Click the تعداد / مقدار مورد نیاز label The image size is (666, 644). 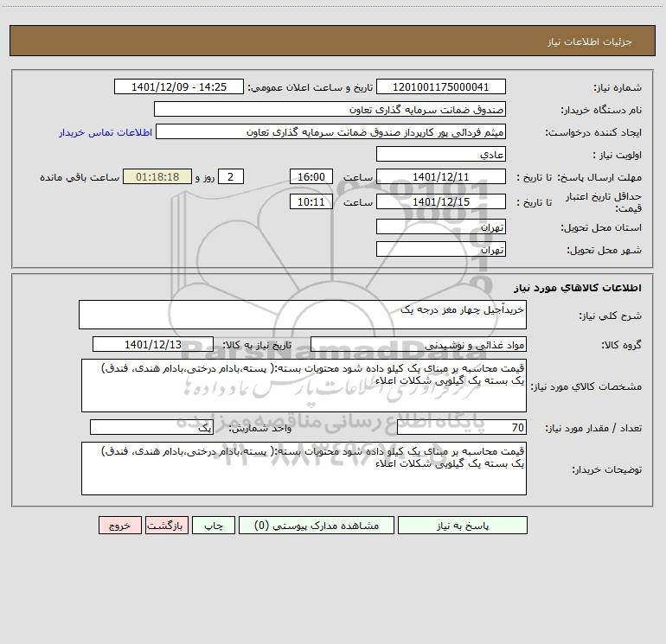593,428
